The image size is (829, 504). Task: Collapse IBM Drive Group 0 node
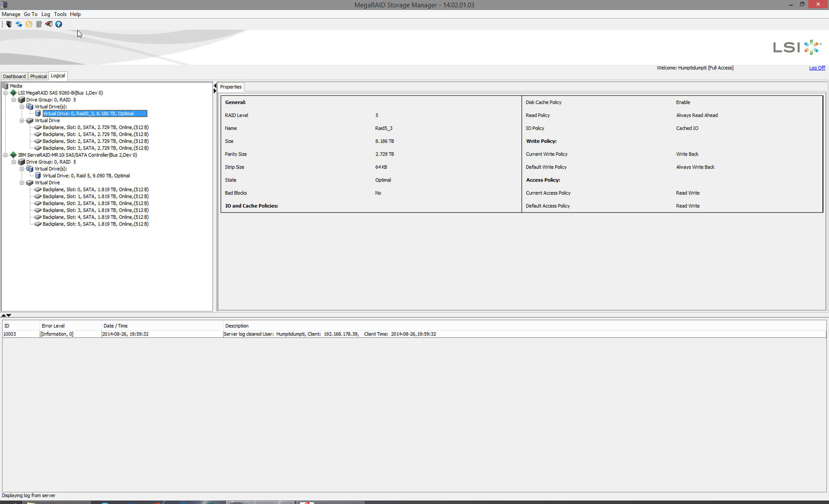[13, 162]
